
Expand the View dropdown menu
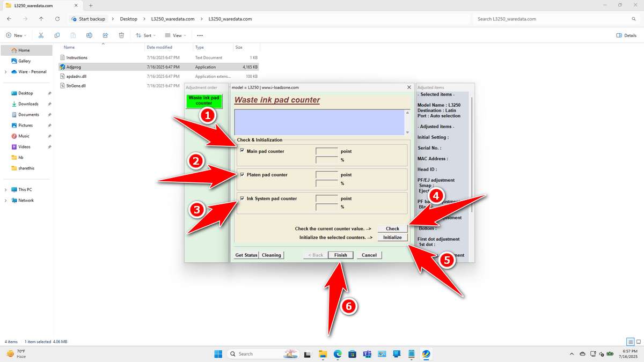pos(175,35)
